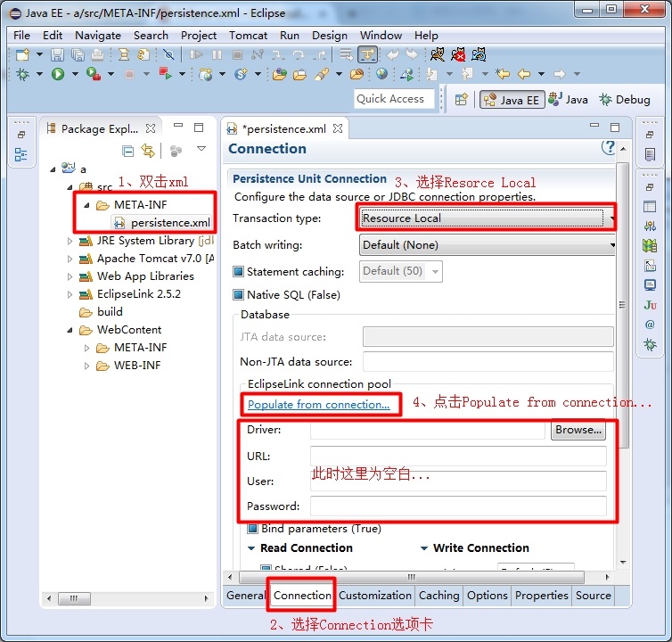Click Populate from connection link
The height and width of the screenshot is (642, 672).
pos(318,405)
